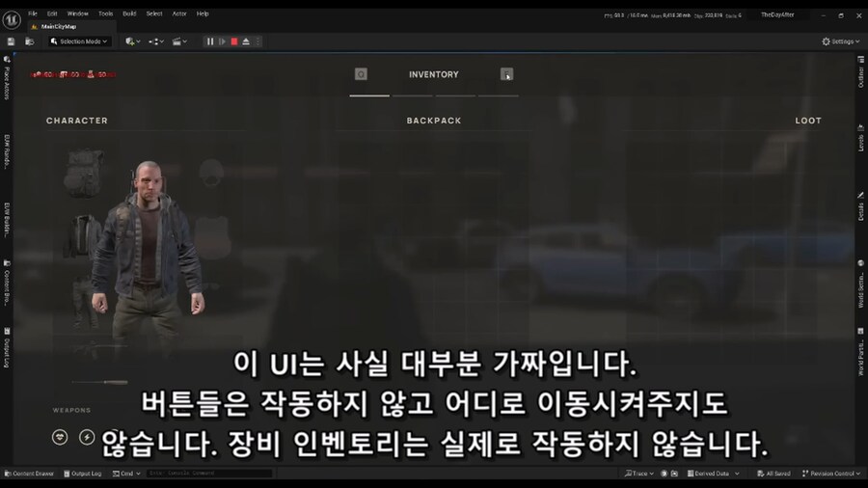Stop the play session with the red square

pyautogui.click(x=234, y=41)
